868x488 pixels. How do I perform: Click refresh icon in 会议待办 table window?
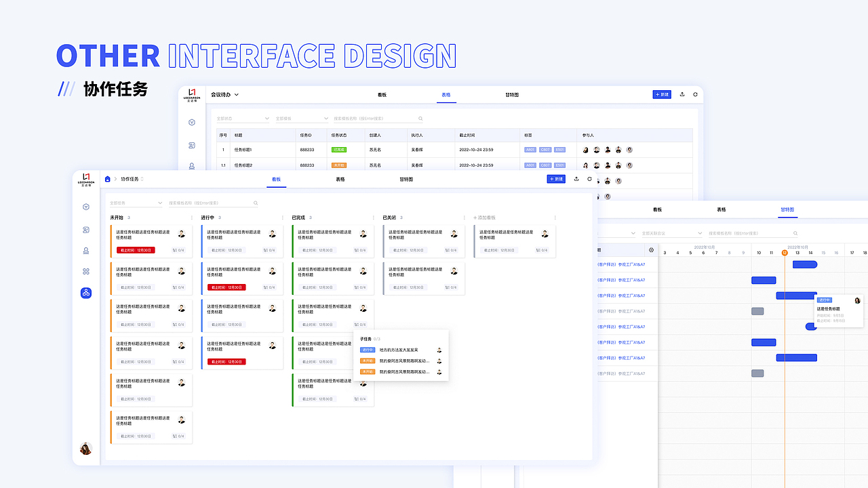click(695, 95)
